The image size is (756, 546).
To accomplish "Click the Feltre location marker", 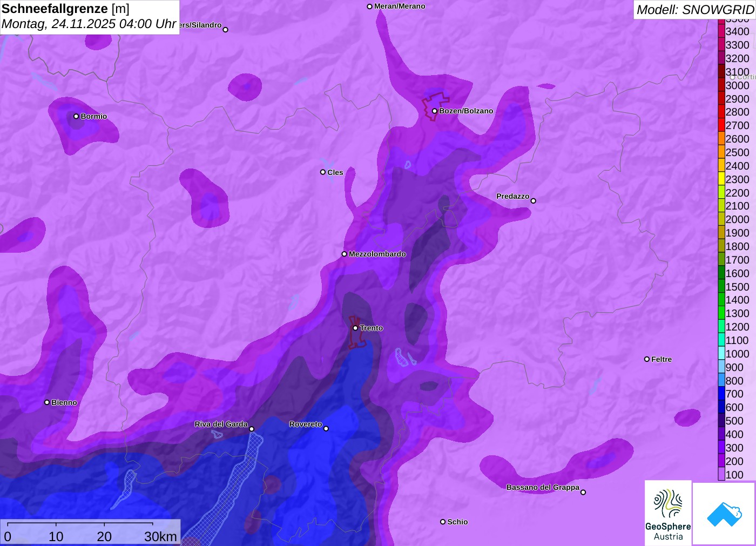I will pyautogui.click(x=647, y=359).
